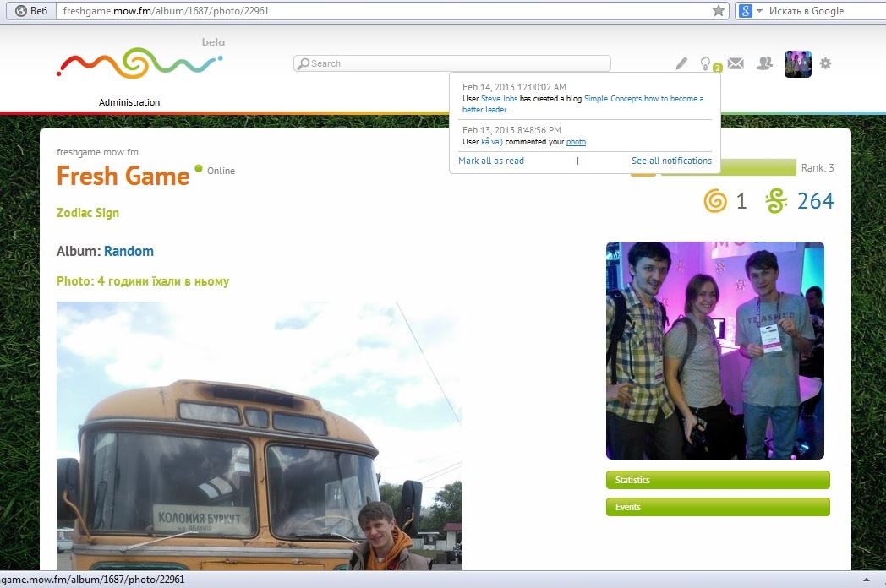Click the Feb 14, 2013 notification timestamp
The width and height of the screenshot is (886, 588).
pyautogui.click(x=514, y=87)
